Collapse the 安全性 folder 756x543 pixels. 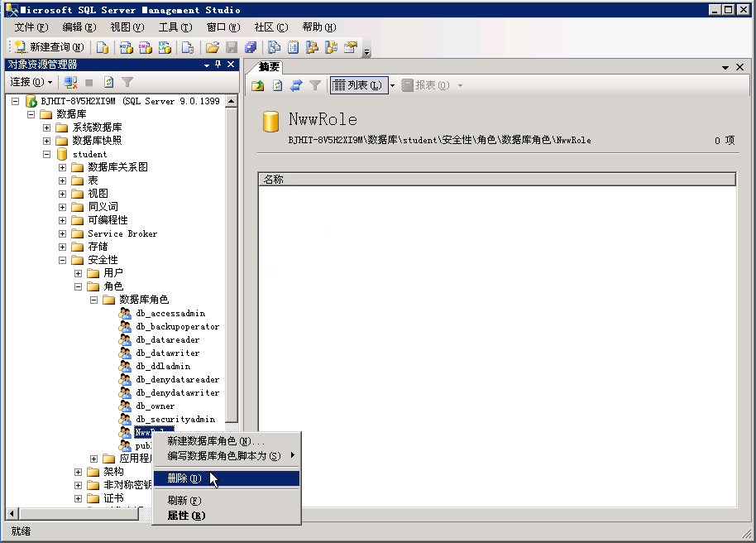click(x=63, y=260)
